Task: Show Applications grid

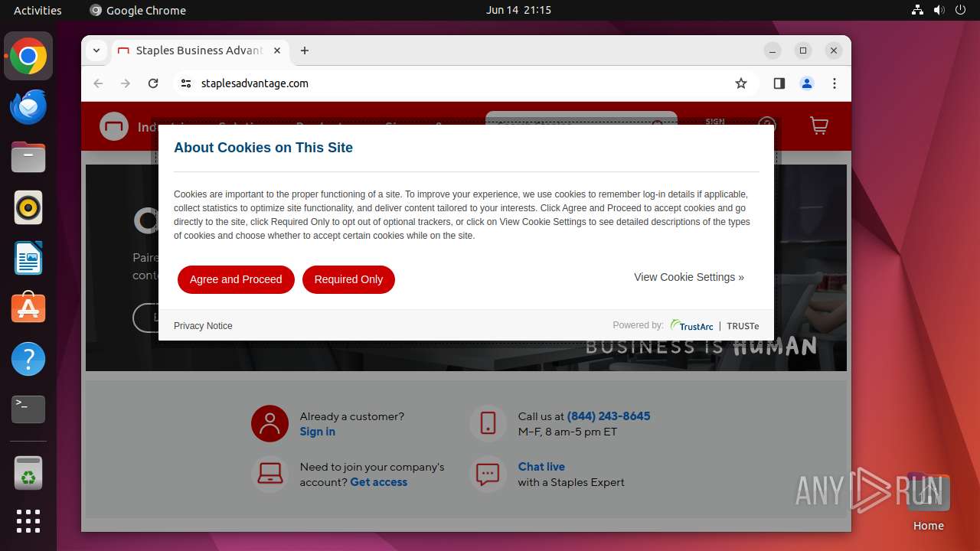Action: [x=28, y=521]
